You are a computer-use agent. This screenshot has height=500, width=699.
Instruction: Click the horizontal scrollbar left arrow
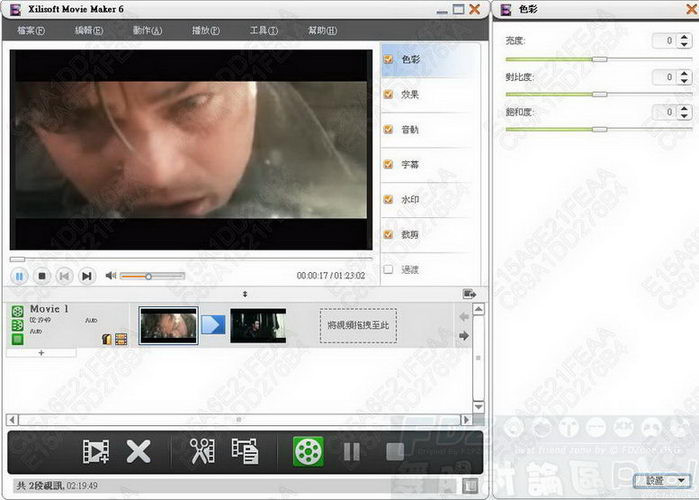(12, 420)
